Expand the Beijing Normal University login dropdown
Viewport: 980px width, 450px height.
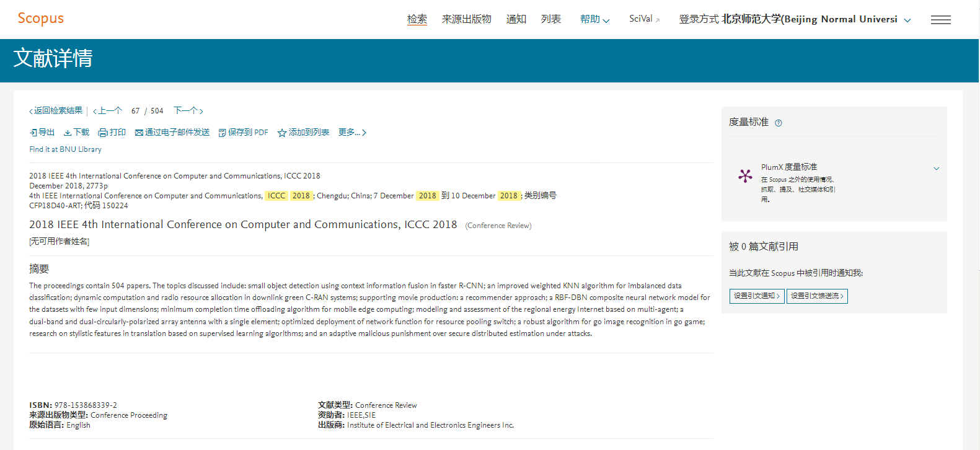coord(907,20)
